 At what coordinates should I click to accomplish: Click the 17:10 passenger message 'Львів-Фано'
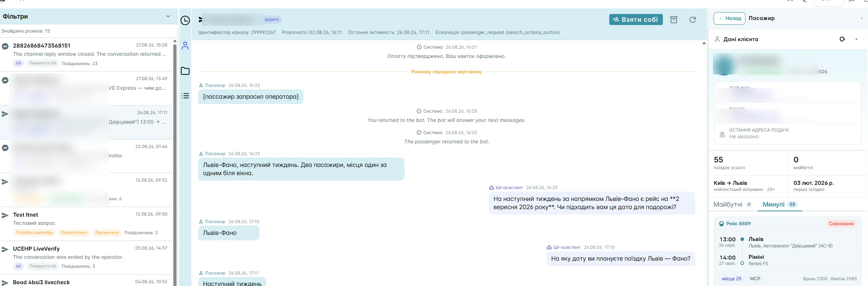click(x=229, y=233)
